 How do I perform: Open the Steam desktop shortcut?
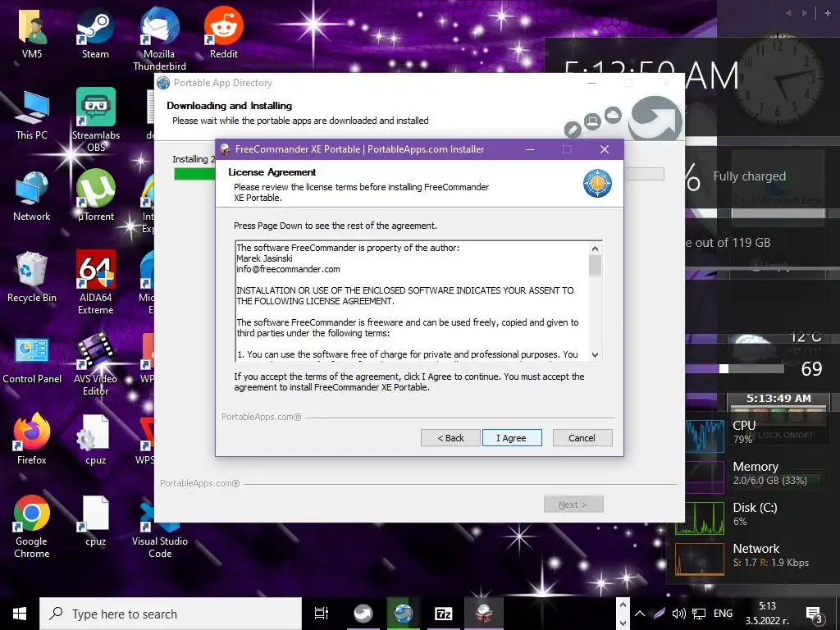pyautogui.click(x=95, y=33)
